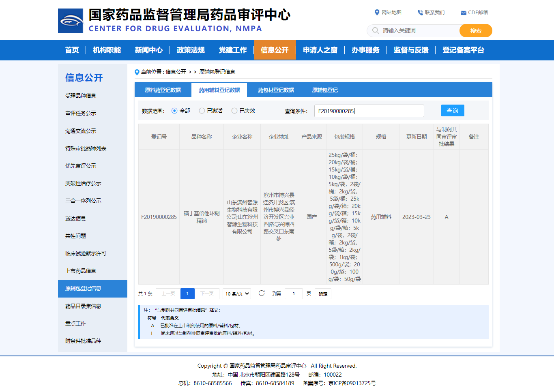Click the orange 搜索 button
The image size is (554, 392).
point(476,31)
